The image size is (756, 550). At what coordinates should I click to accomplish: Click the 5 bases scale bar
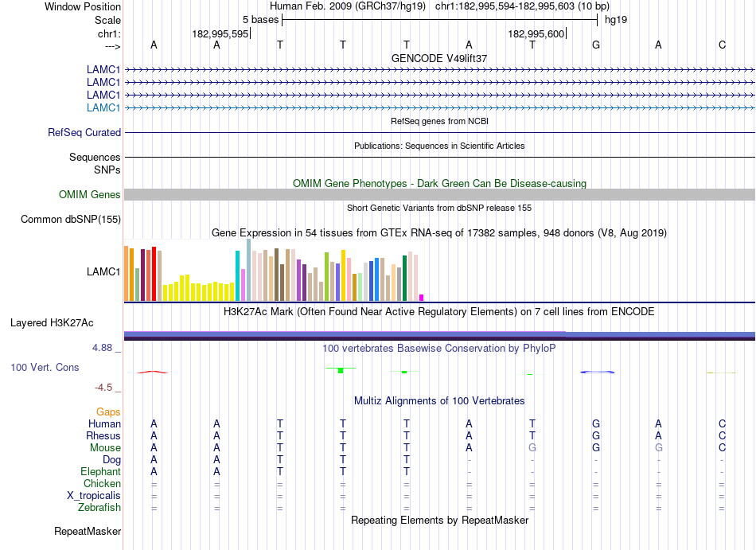click(x=440, y=20)
